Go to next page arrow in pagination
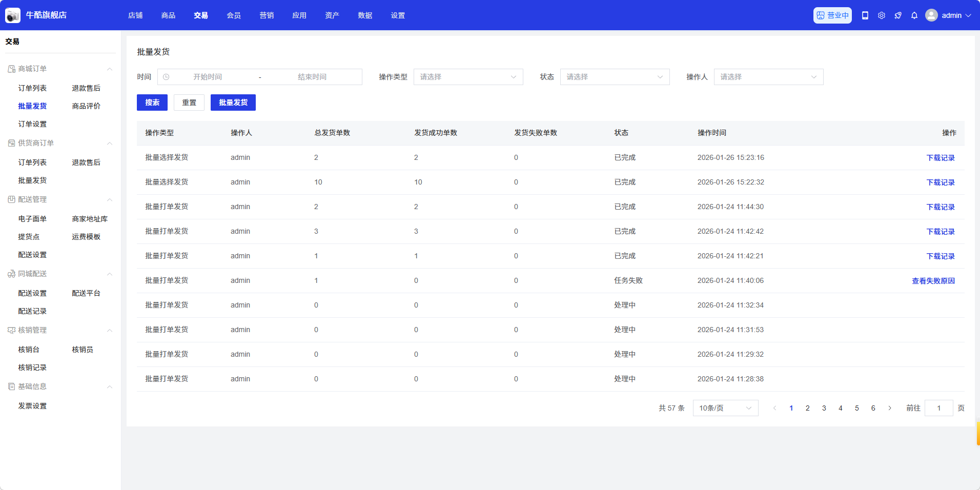Screen dimensions: 980x490 point(890,408)
